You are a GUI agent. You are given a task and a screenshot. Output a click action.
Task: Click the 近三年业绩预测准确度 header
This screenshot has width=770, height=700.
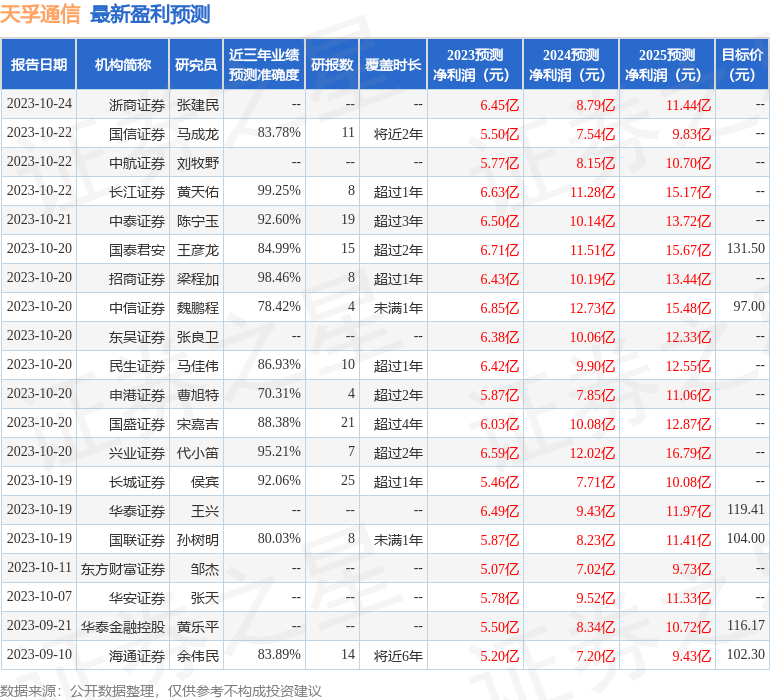pos(264,64)
